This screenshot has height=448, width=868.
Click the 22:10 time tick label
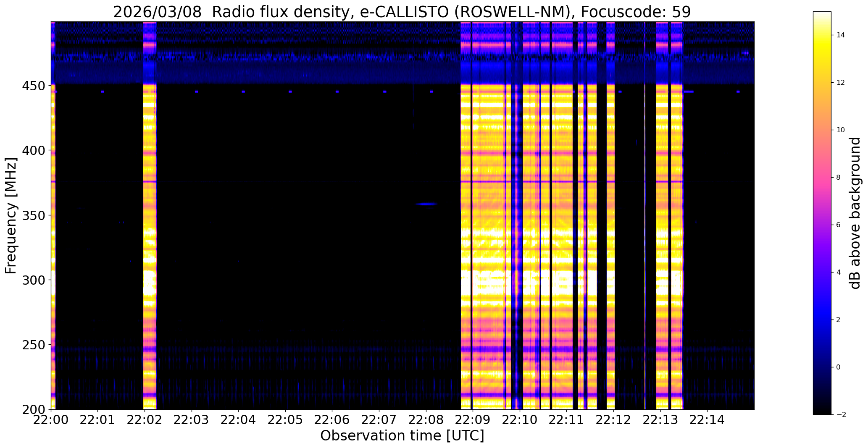[x=520, y=419]
